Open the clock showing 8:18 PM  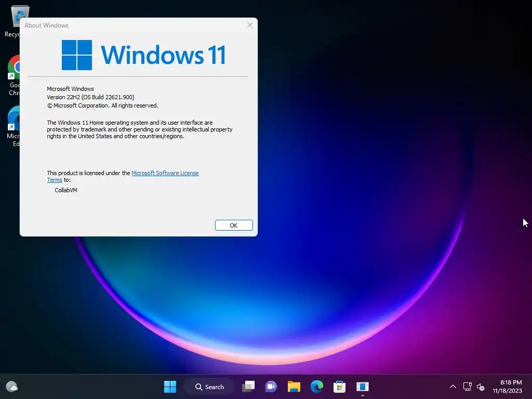coord(507,387)
